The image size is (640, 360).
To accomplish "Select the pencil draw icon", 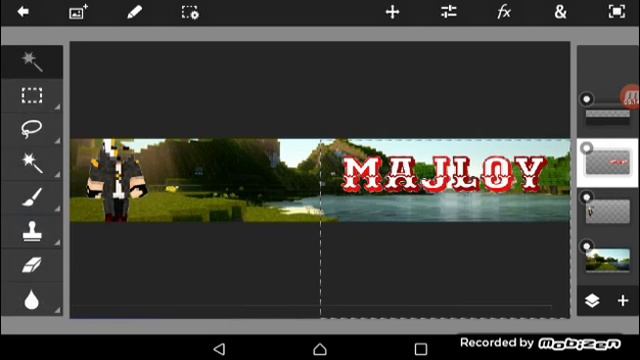I will point(134,12).
